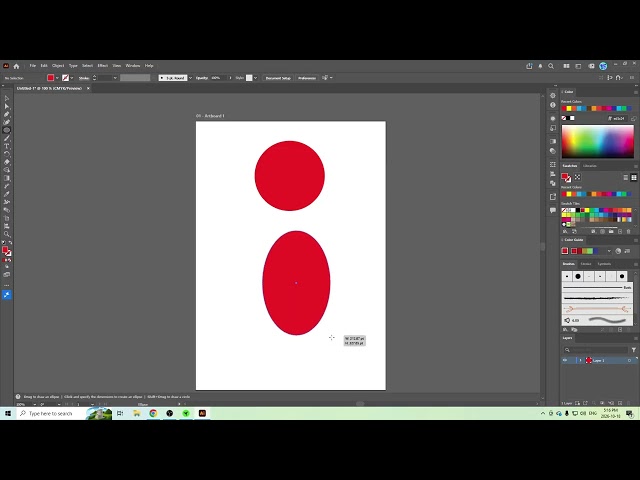
Task: Select the Ellipse tool in toolbar
Action: point(7,130)
